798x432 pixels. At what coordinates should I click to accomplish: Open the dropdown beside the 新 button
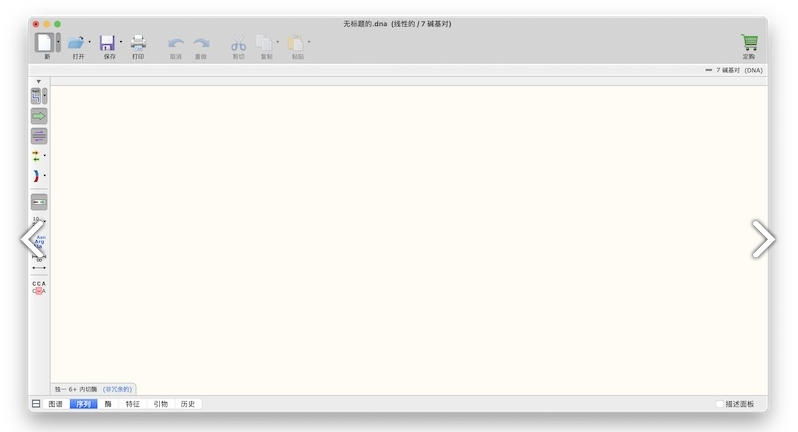59,42
